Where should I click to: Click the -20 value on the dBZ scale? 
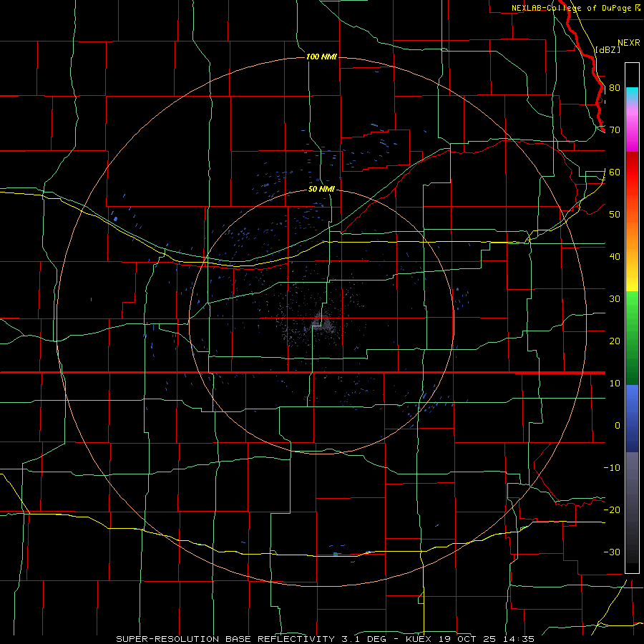point(612,510)
